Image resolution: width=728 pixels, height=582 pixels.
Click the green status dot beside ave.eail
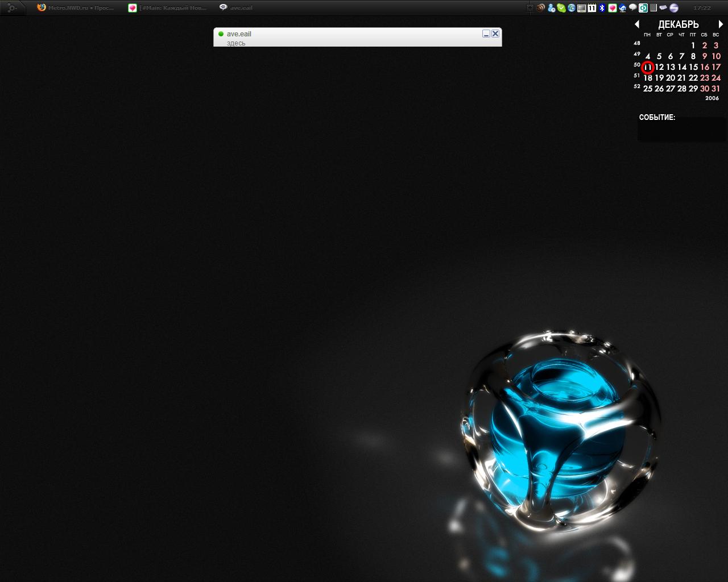(x=221, y=34)
